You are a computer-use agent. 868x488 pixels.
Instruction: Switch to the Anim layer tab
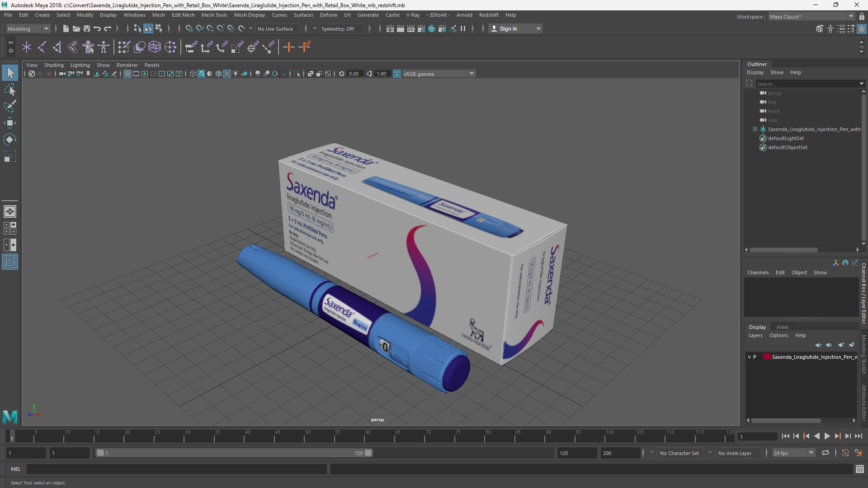pos(782,327)
